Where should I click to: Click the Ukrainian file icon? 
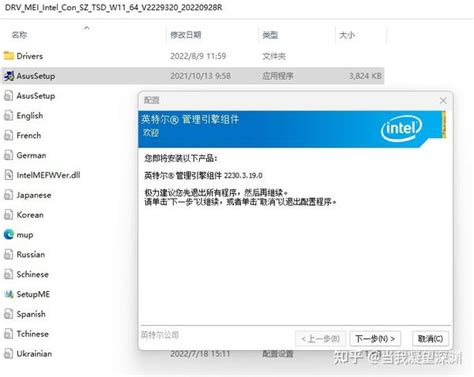pyautogui.click(x=8, y=354)
